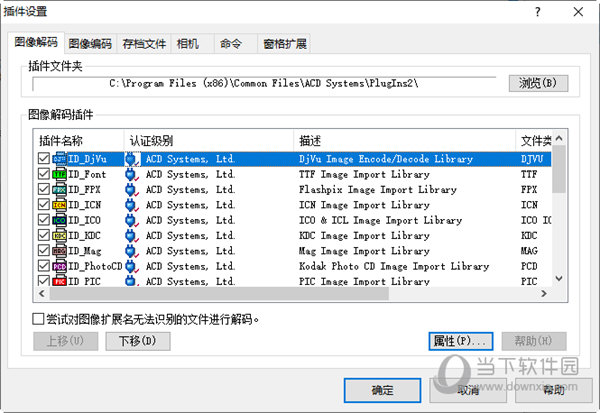600x413 pixels.
Task: Select 'DjVu Image Encode/Decode Library' text
Action: [x=386, y=159]
